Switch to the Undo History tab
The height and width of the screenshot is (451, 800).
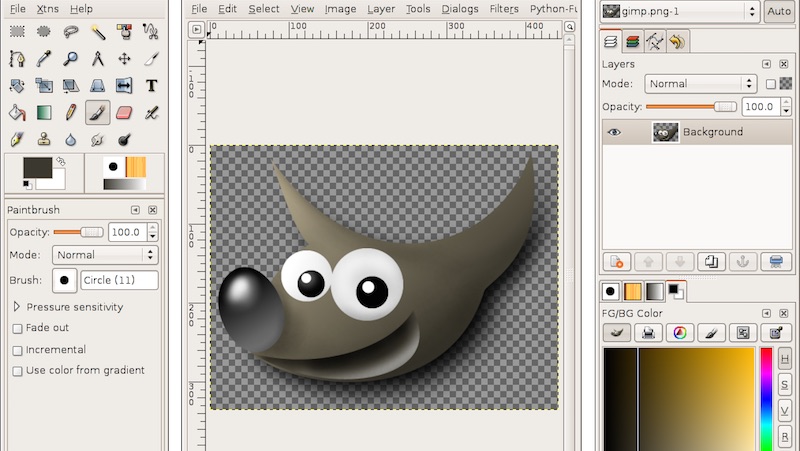tap(678, 42)
